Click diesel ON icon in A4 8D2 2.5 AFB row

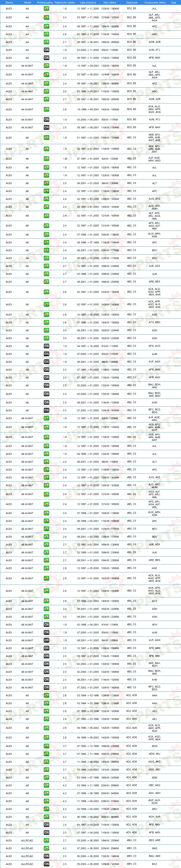[47, 58]
